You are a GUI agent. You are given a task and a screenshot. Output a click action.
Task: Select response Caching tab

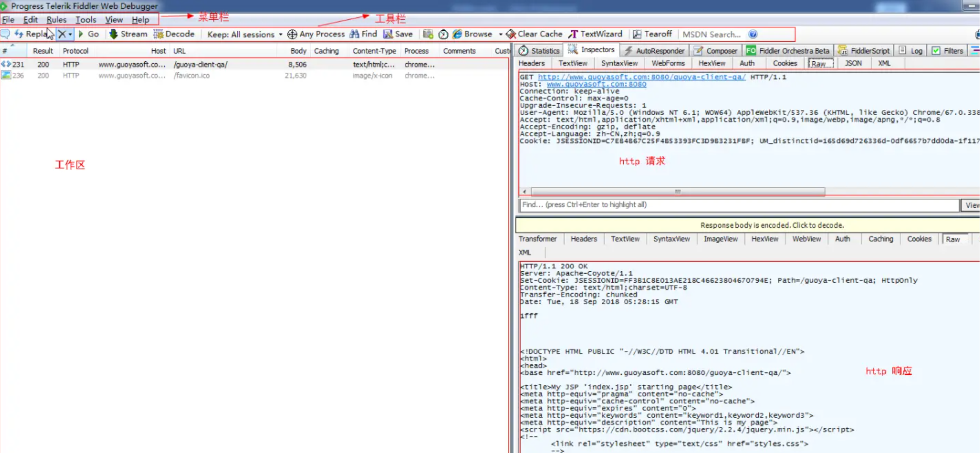pos(881,239)
